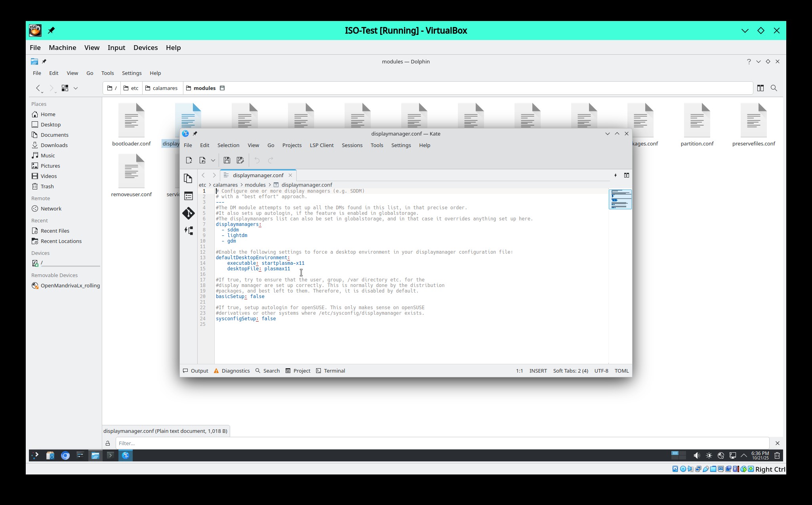The height and width of the screenshot is (505, 812).
Task: Toggle the Output panel in Kate
Action: point(196,371)
